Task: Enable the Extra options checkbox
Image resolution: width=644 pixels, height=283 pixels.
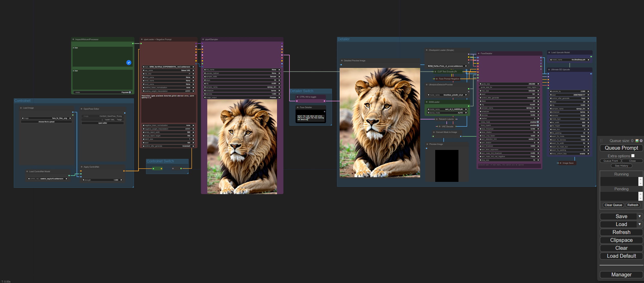Action: click(x=633, y=156)
